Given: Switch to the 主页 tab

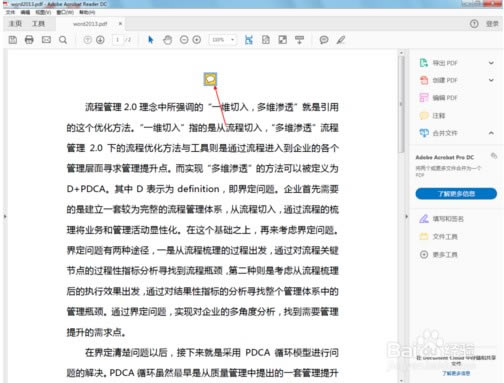Looking at the screenshot, I should pos(15,24).
